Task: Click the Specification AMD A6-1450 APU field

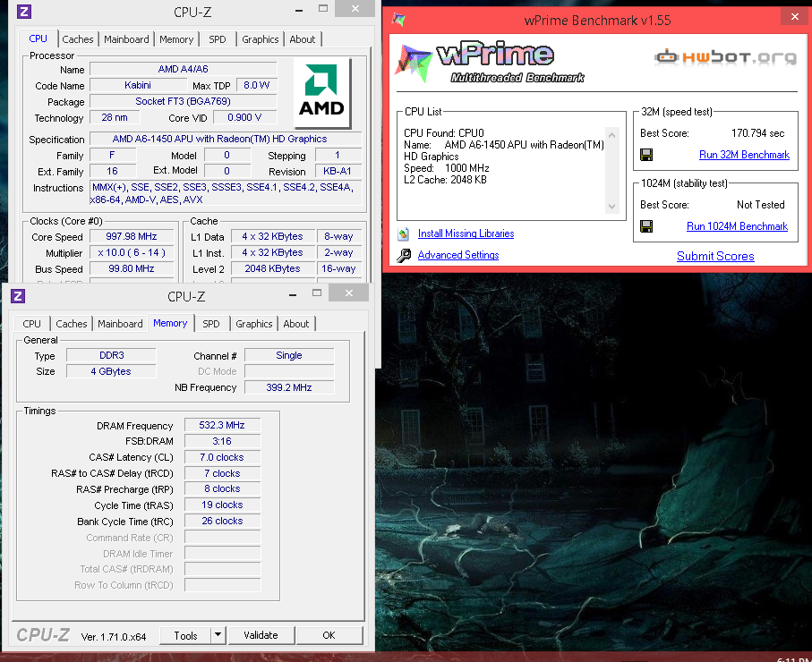Action: point(226,139)
